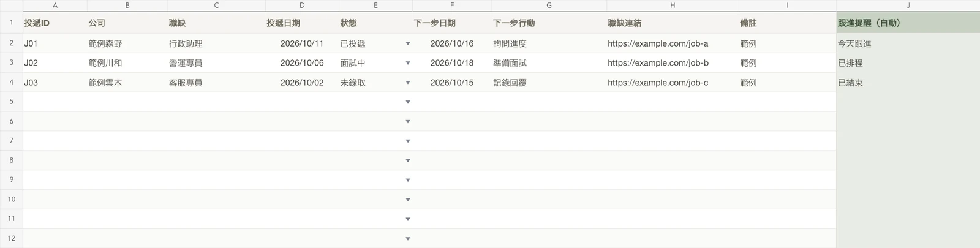Select reminder cell 已排程
The image size is (980, 248).
tap(908, 63)
